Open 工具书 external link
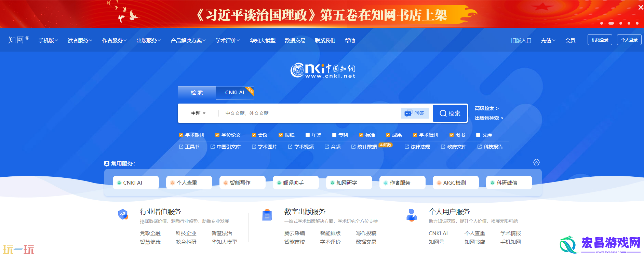This screenshot has width=644, height=256. (x=189, y=147)
